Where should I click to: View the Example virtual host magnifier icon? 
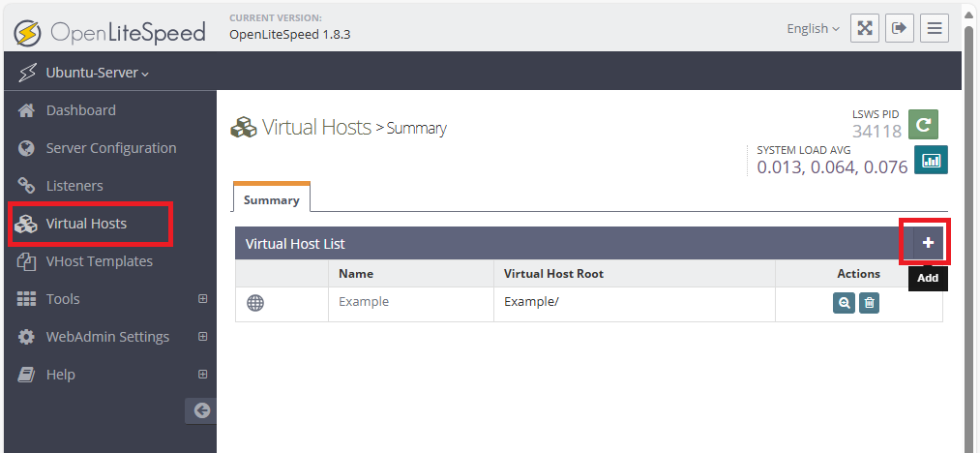844,304
